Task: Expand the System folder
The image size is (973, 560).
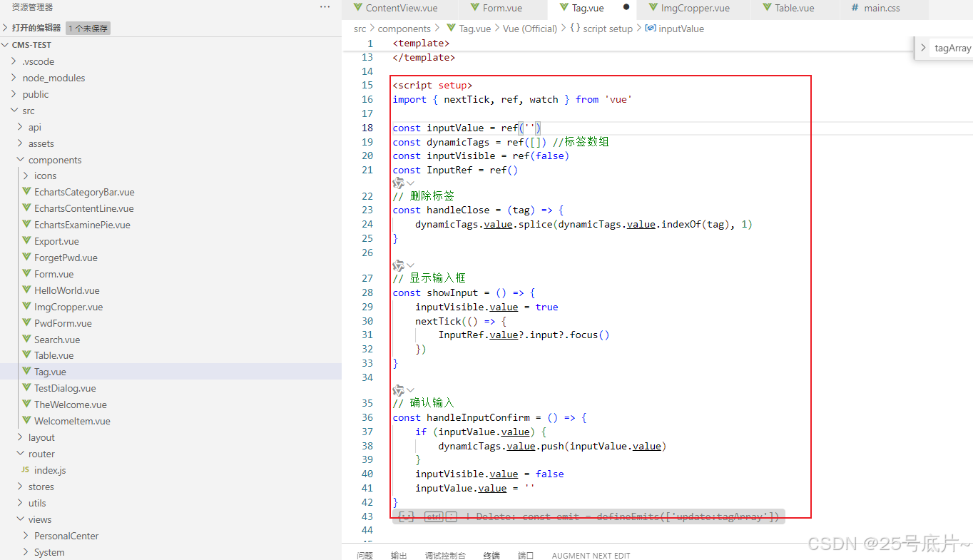Action: tap(26, 552)
